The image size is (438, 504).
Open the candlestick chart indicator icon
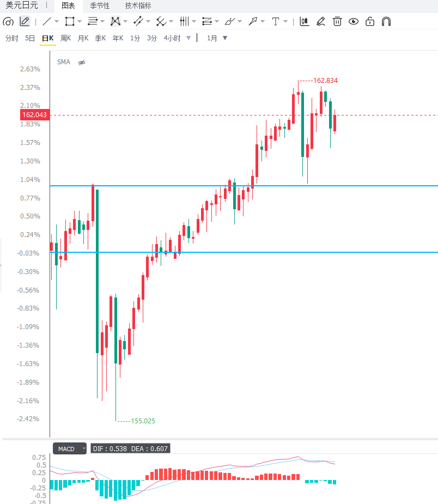click(x=304, y=22)
